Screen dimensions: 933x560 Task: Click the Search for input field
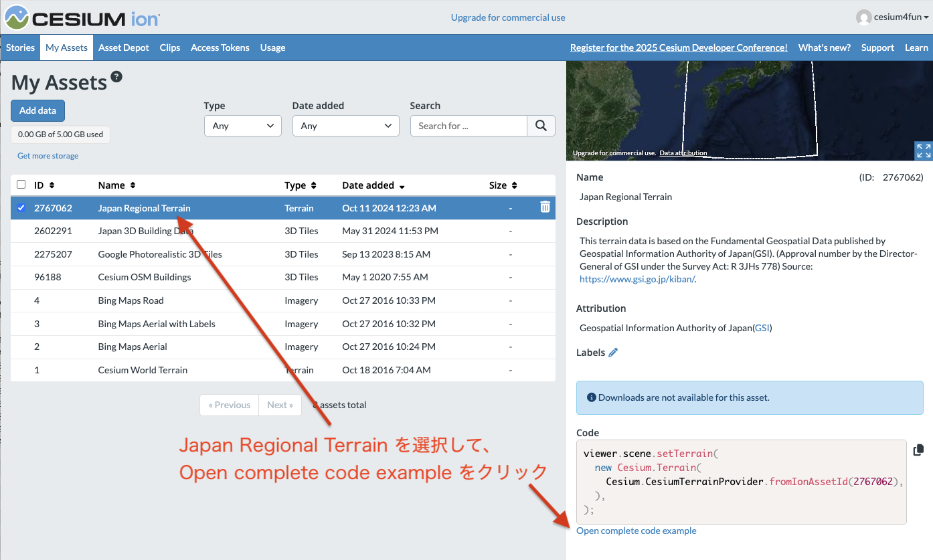coord(469,126)
